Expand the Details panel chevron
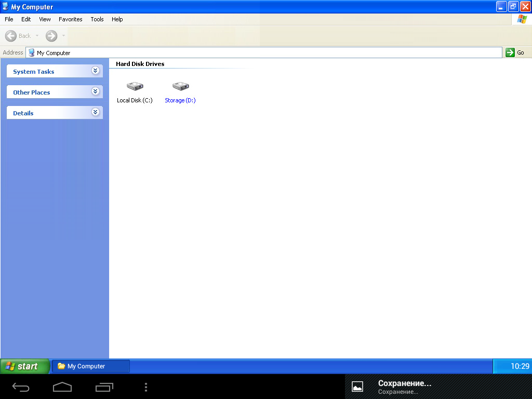The width and height of the screenshot is (532, 399). [96, 112]
